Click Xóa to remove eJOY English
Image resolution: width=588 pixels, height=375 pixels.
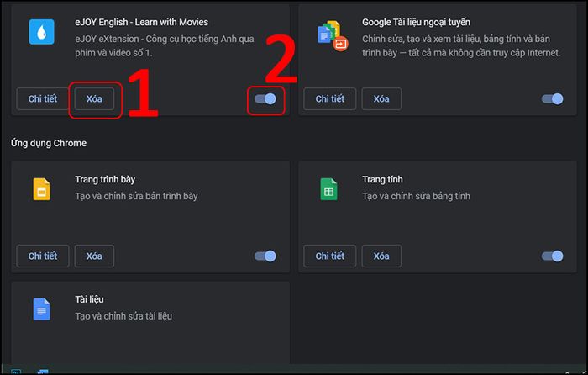[x=94, y=98]
